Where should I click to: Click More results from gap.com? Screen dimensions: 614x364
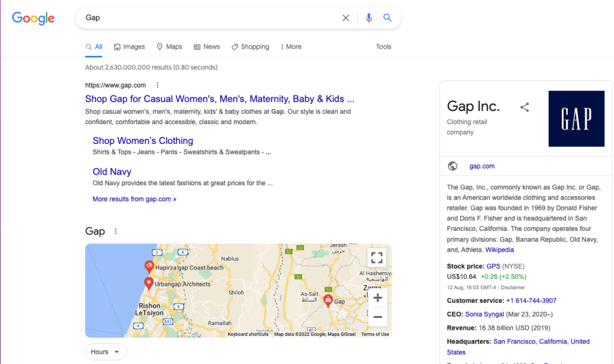click(x=134, y=198)
